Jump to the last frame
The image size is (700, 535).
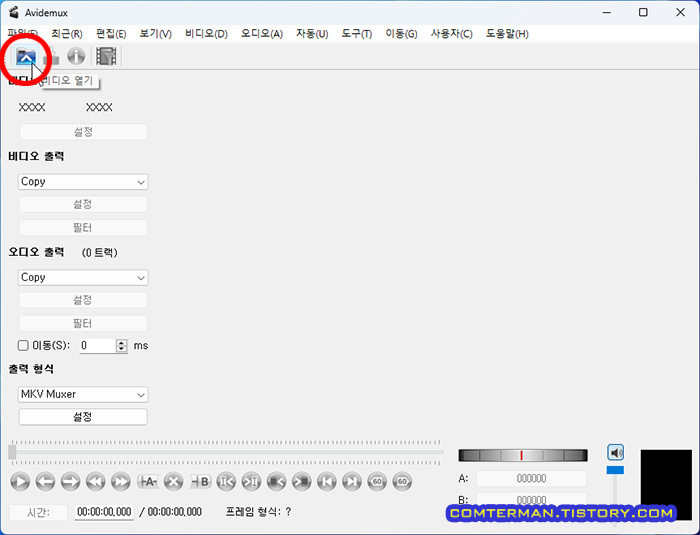(x=352, y=482)
